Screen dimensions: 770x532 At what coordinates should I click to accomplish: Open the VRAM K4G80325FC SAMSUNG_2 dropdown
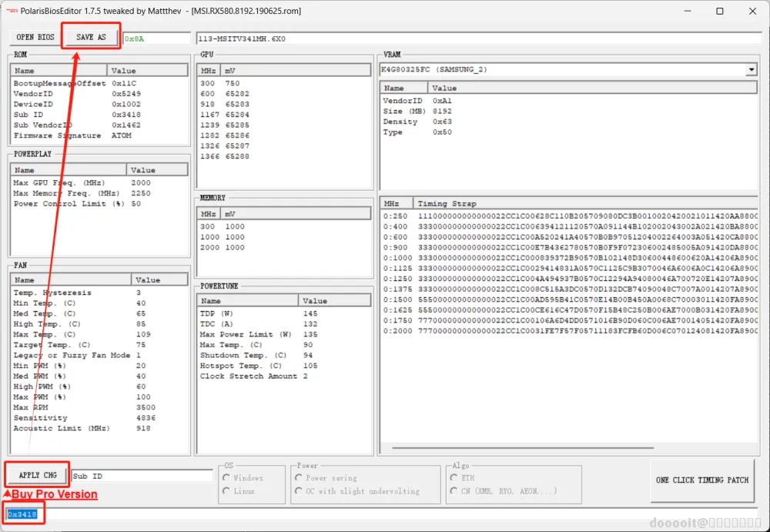tap(751, 70)
